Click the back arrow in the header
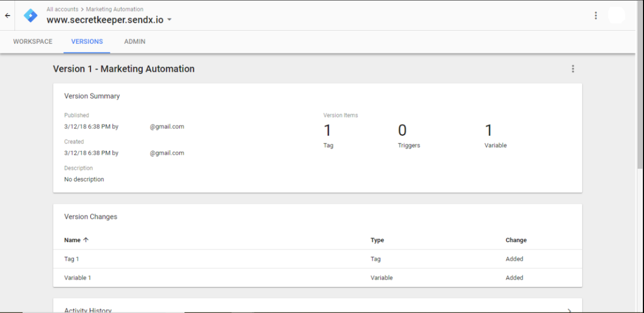 pos(7,16)
